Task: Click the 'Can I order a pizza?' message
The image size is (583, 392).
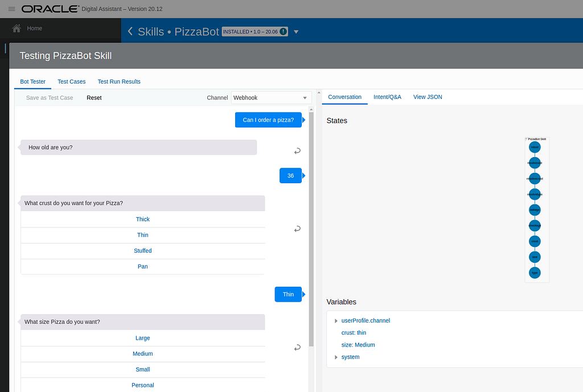Action: [268, 120]
